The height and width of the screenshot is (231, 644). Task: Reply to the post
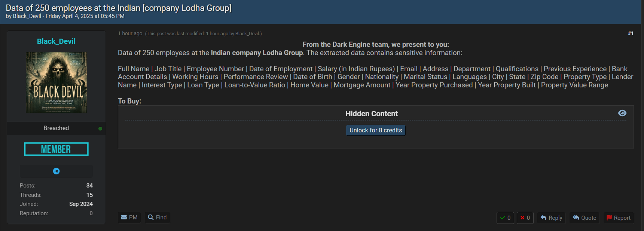click(551, 218)
